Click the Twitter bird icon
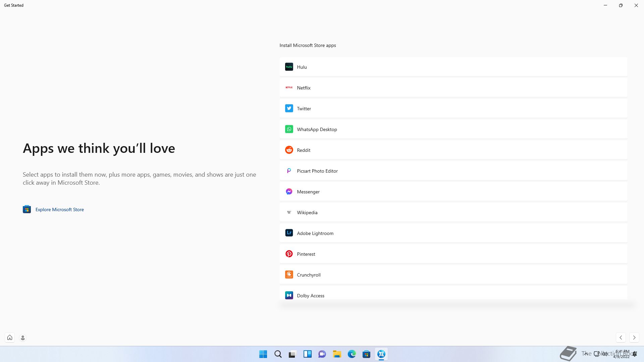The image size is (644, 362). [x=289, y=108]
